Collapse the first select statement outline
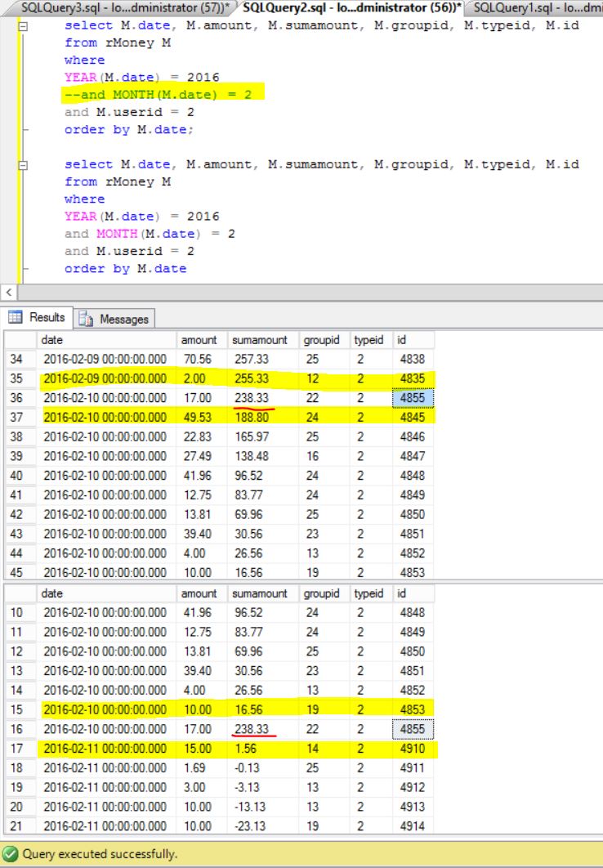The height and width of the screenshot is (868, 603). coord(23,25)
